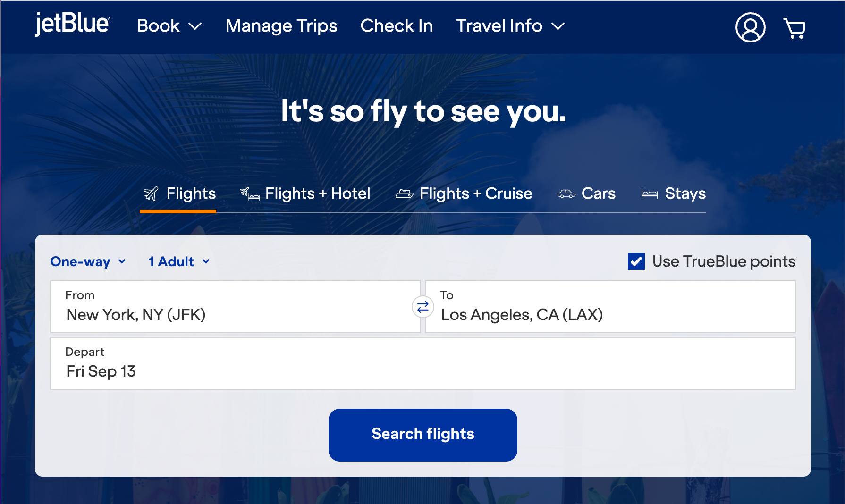The width and height of the screenshot is (845, 504).
Task: Click the Flights + Hotel plane-bed icon
Action: 250,193
